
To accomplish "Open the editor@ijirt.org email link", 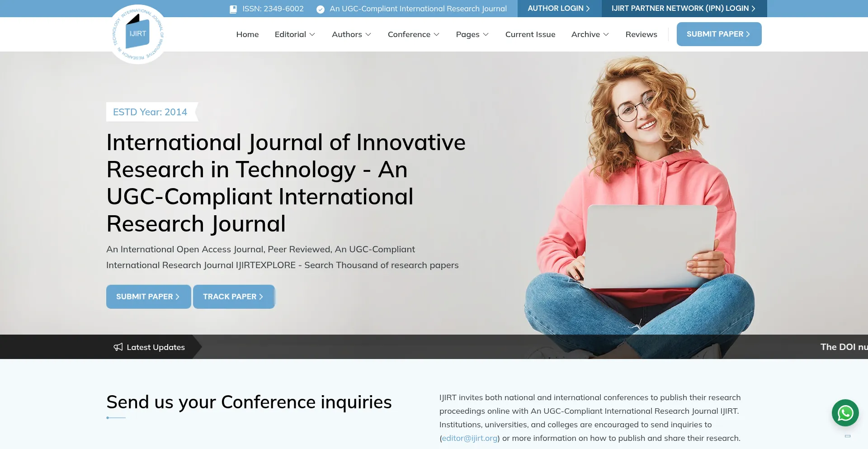I will 470,438.
